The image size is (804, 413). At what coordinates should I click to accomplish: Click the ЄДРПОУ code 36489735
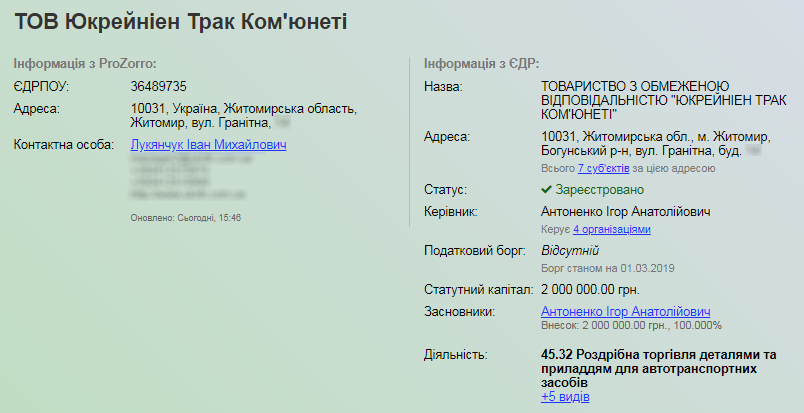click(x=159, y=87)
